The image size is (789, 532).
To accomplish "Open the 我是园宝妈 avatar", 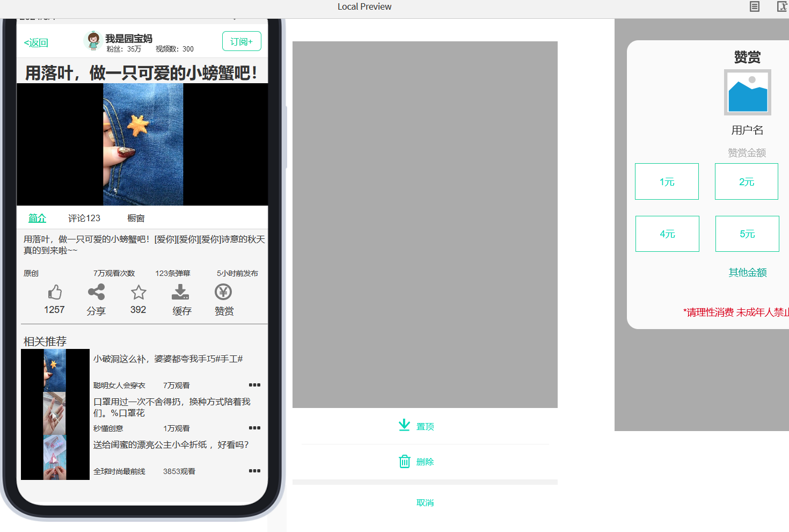I will click(93, 41).
